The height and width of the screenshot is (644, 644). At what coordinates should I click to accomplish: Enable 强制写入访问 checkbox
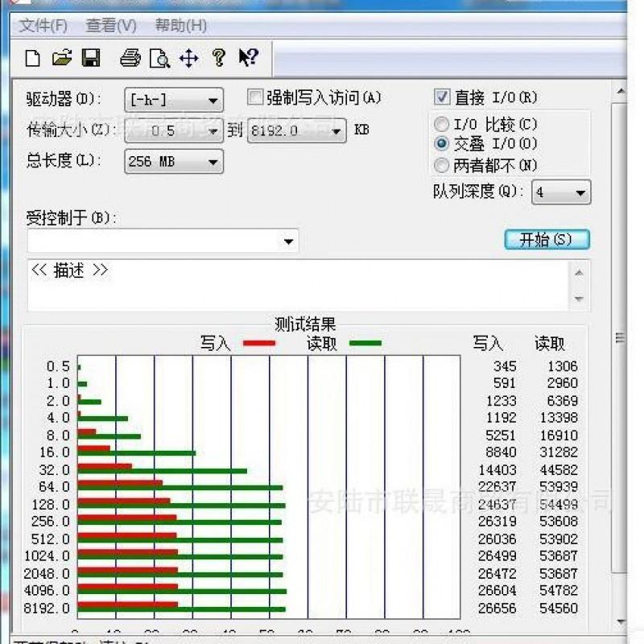254,97
